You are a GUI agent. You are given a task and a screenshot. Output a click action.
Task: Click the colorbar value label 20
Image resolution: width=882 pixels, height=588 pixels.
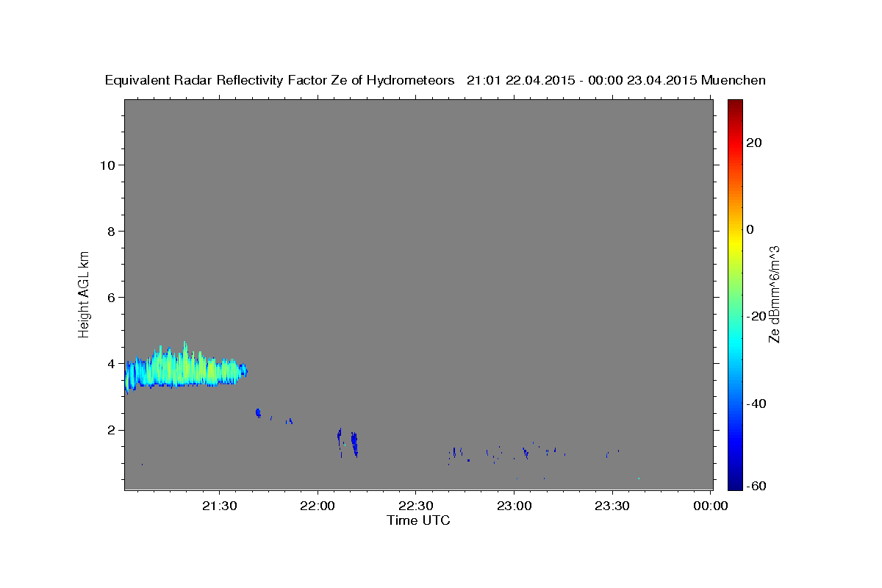click(755, 143)
